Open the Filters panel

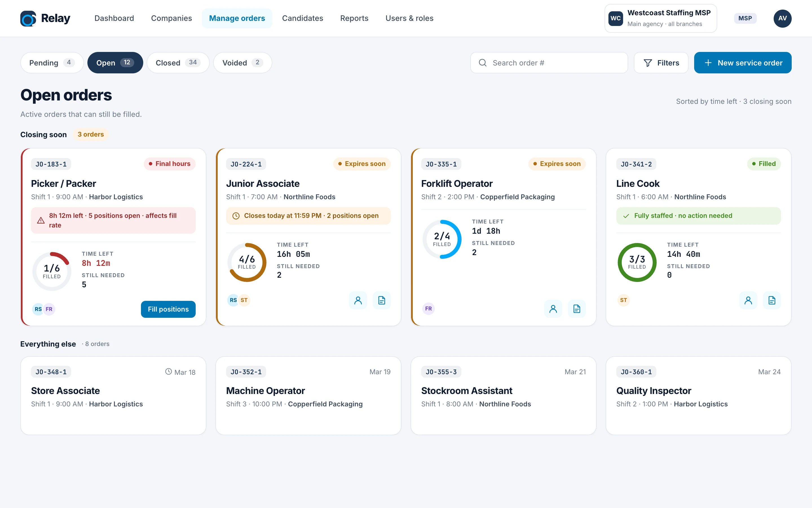(661, 62)
